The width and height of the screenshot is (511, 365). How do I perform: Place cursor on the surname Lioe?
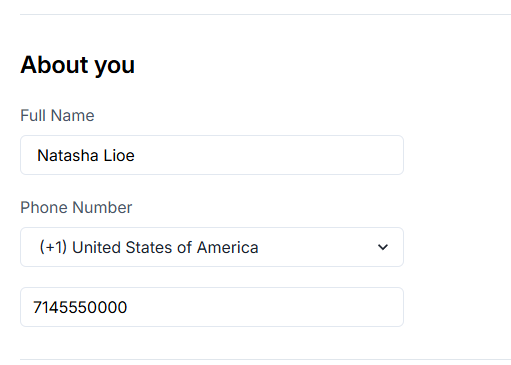[x=119, y=155]
